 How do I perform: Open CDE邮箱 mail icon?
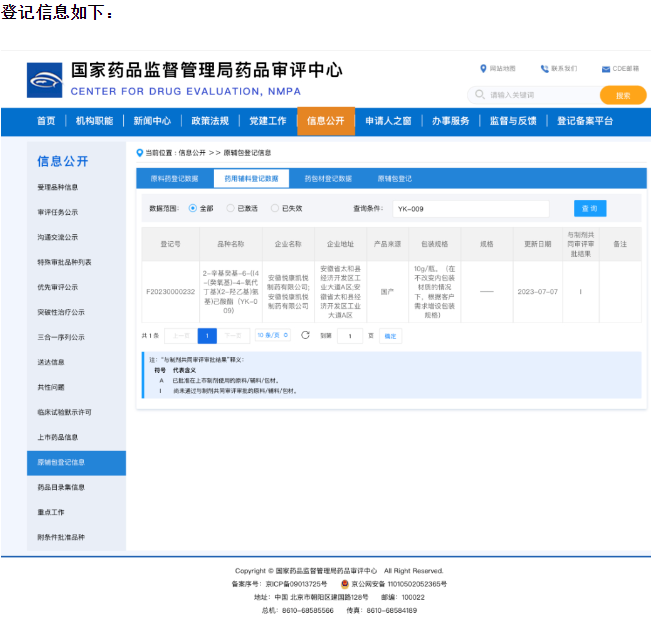pyautogui.click(x=606, y=69)
